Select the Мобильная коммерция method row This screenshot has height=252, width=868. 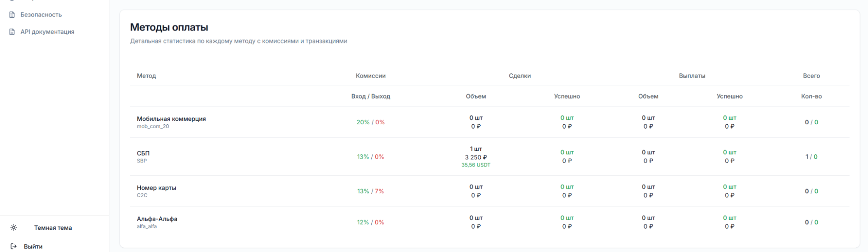[171, 119]
